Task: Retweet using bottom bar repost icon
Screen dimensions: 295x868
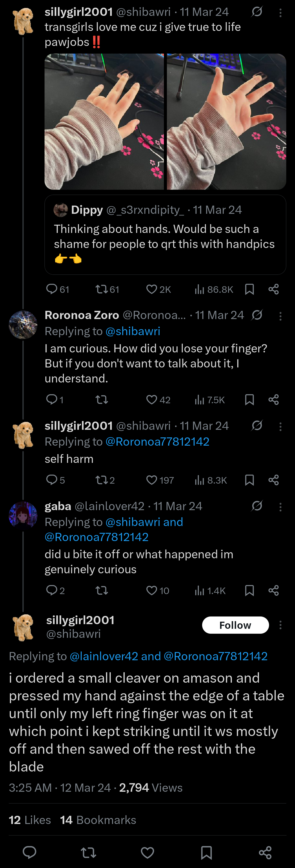Action: coord(88,852)
